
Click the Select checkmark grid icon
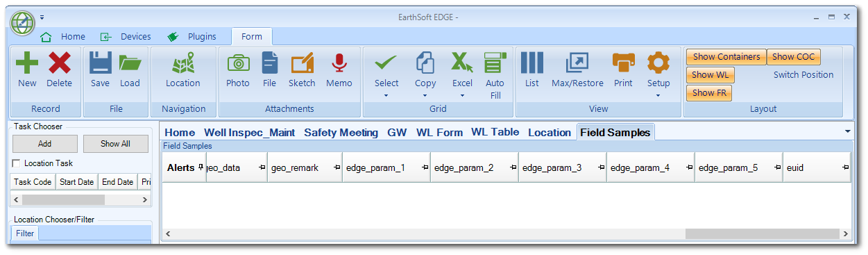[x=386, y=63]
